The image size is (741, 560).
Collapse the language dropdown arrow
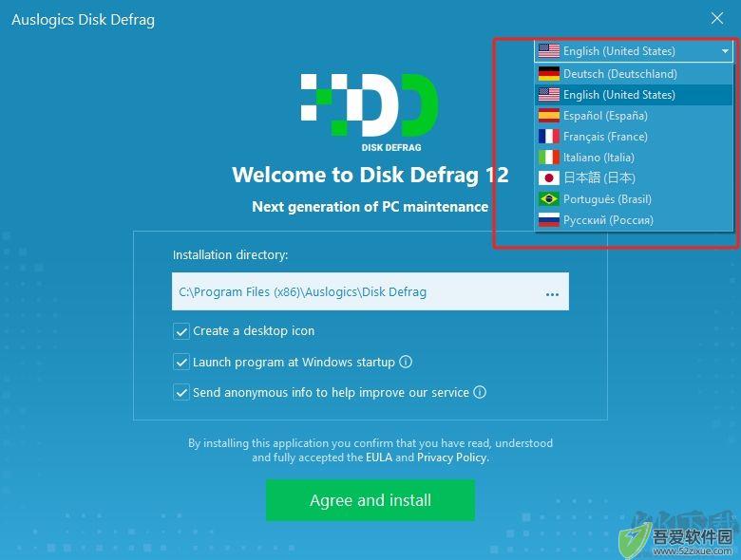tap(725, 51)
